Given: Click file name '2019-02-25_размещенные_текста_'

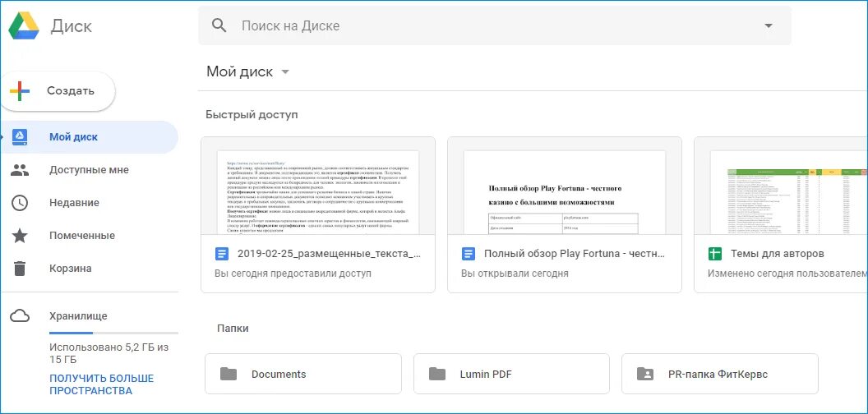Looking at the screenshot, I should [329, 254].
